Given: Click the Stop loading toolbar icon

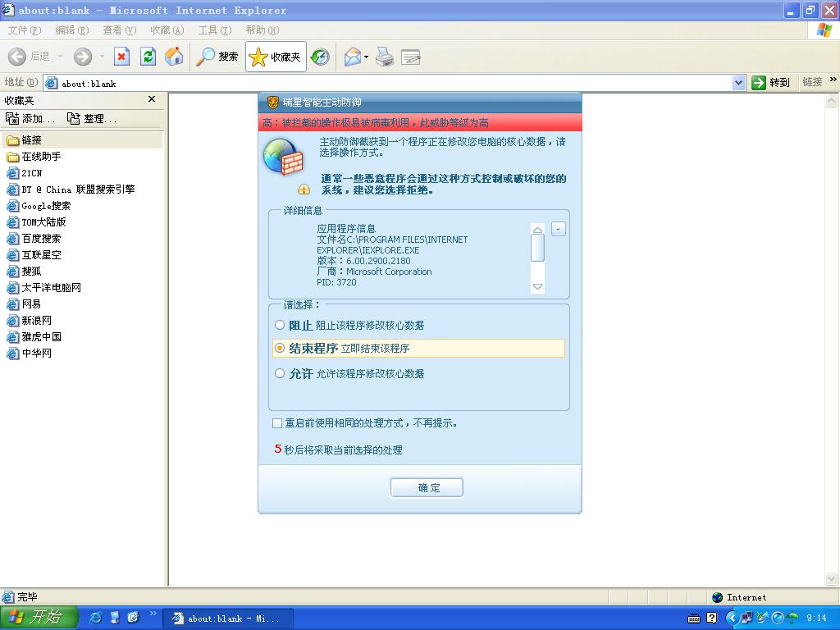Looking at the screenshot, I should (x=121, y=57).
